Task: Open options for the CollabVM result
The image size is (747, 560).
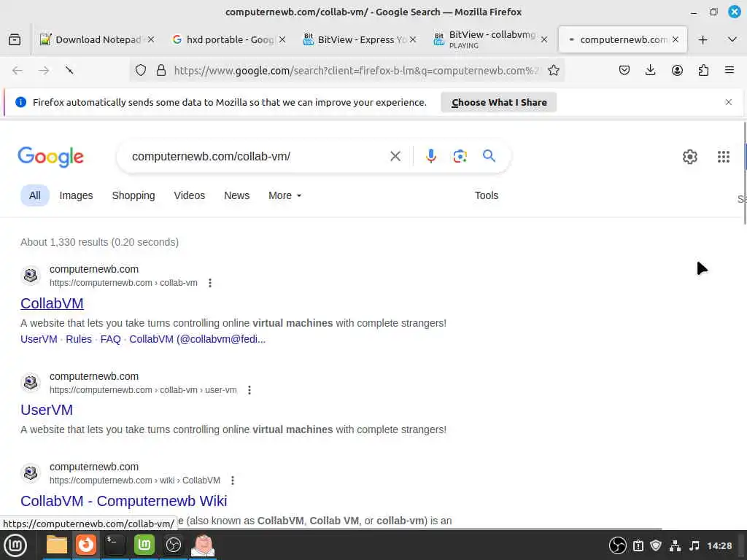Action: [210, 283]
